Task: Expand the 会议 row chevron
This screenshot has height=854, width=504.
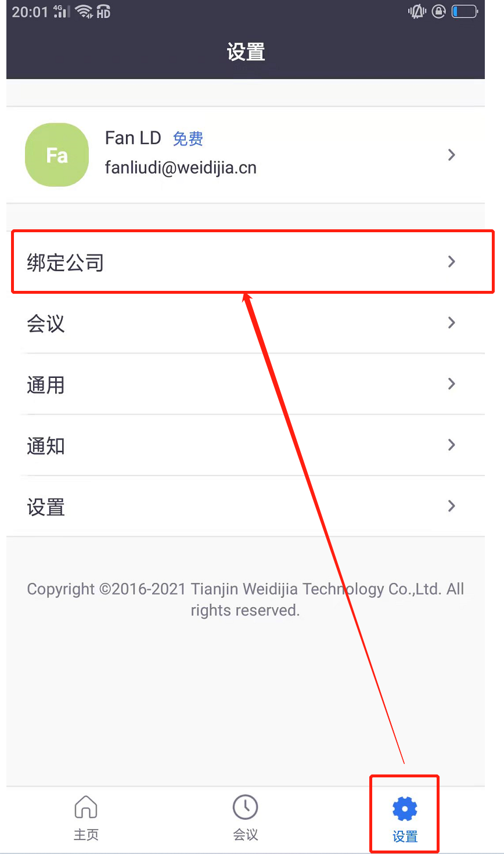Action: (x=452, y=323)
